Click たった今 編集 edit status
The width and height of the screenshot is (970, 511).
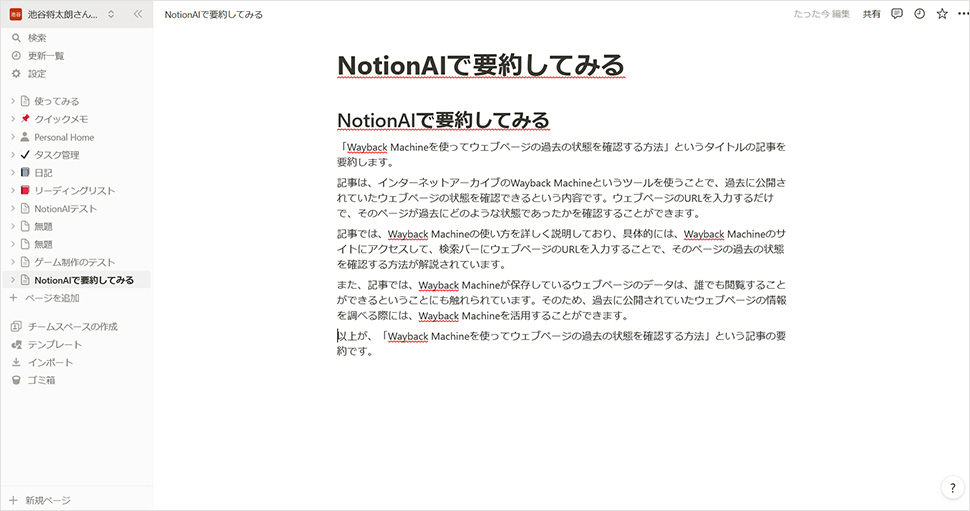[822, 14]
